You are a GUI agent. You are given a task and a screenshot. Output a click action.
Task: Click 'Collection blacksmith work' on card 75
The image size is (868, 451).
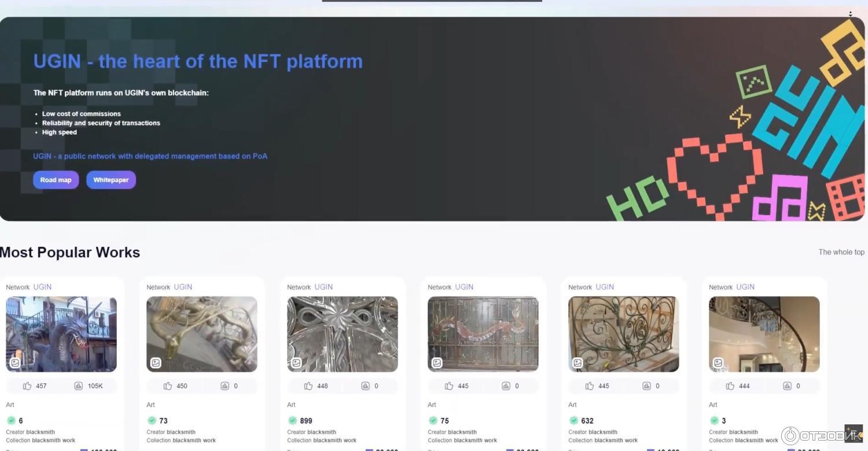pos(462,440)
